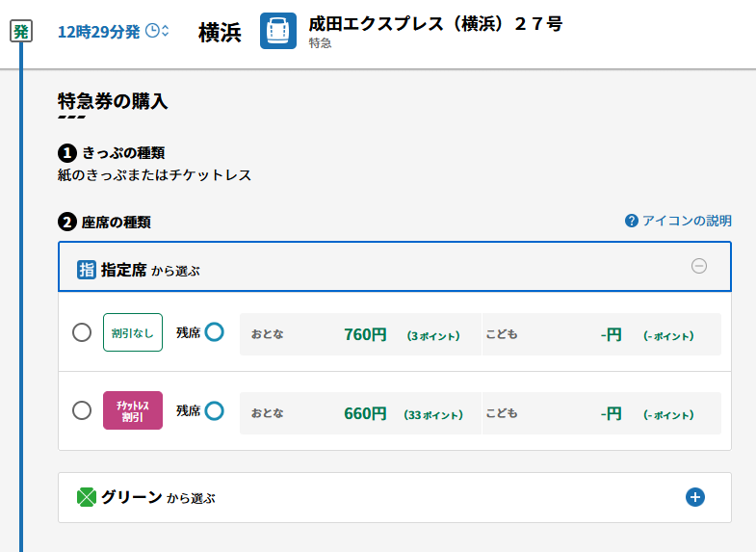Click the blue train icon beside 成田エクスプレス

pos(278,31)
